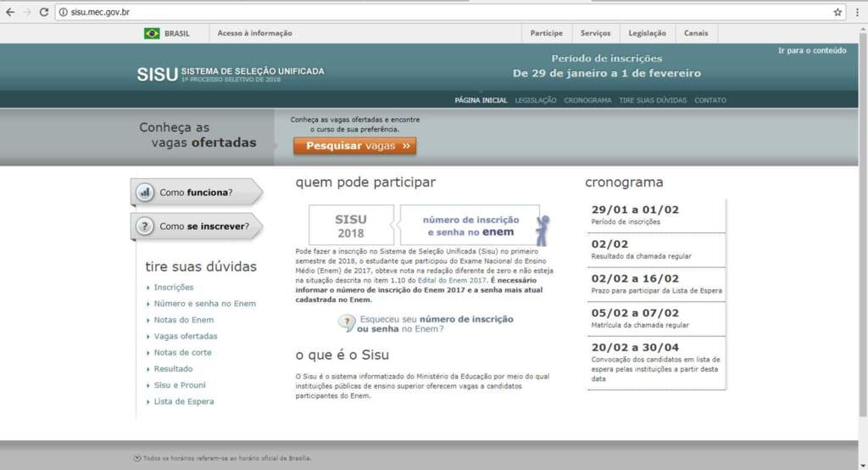
Task: Select the CRONOGRAMA nav tab
Action: [x=587, y=100]
